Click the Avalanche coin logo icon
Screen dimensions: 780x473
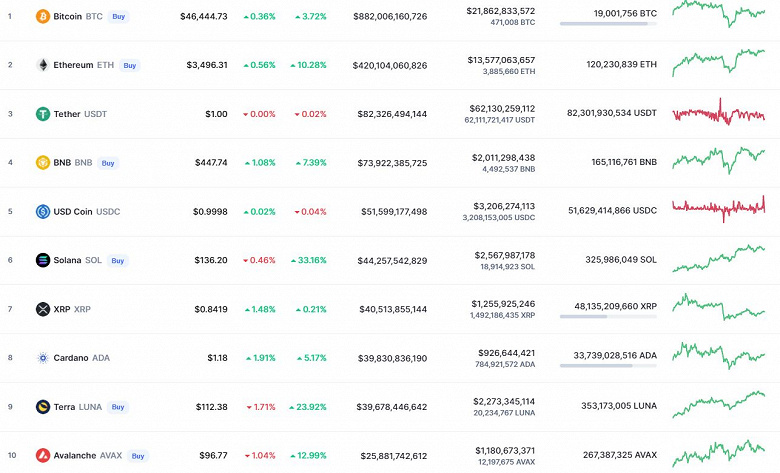(43, 456)
